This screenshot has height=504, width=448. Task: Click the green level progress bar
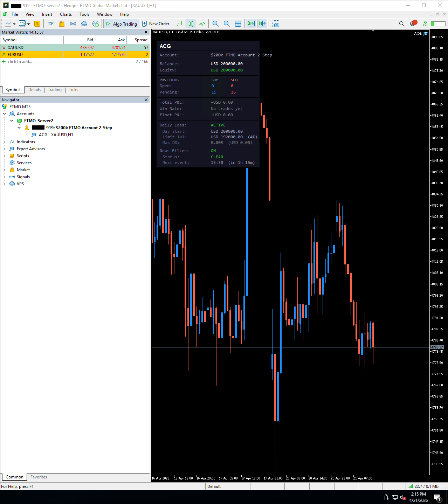point(438,24)
